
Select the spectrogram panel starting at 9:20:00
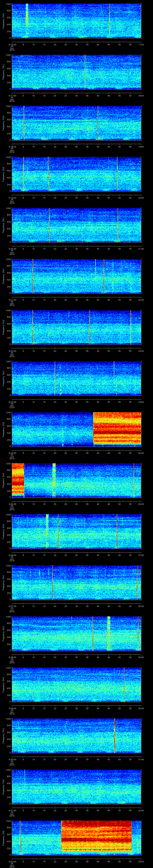(77, 225)
